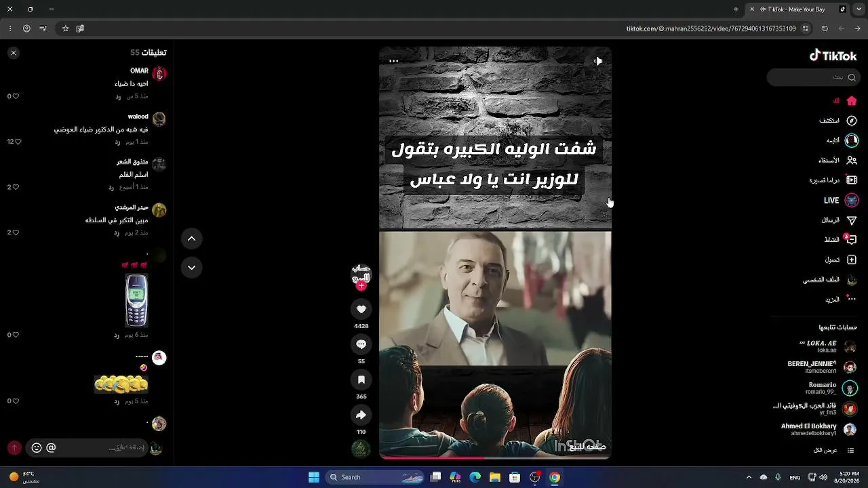
Task: Open followed account Romario
Action: (831, 388)
